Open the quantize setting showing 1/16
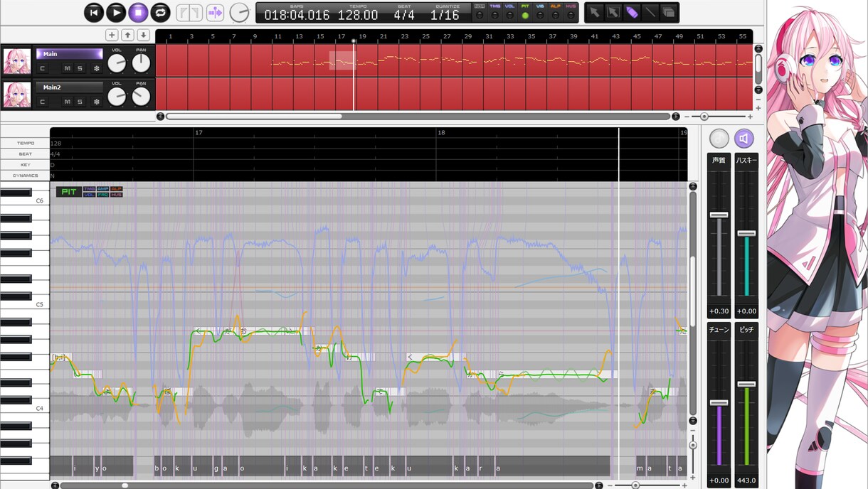This screenshot has width=868, height=489. (x=445, y=14)
